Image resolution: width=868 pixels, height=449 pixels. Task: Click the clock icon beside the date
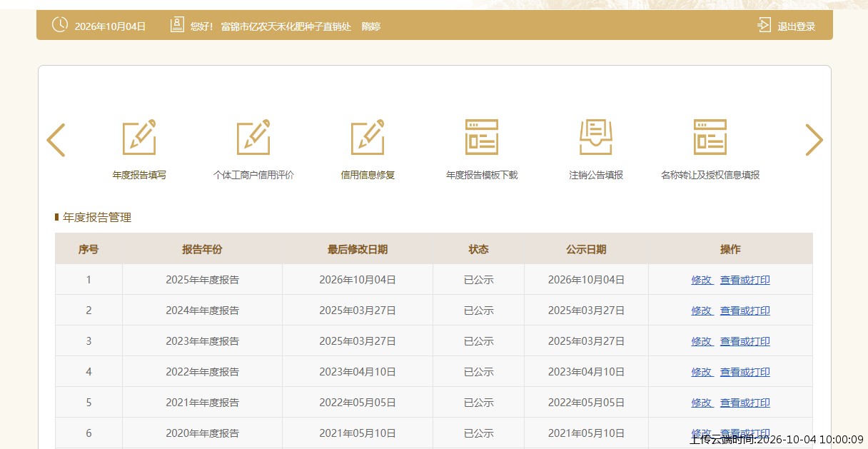pos(60,25)
